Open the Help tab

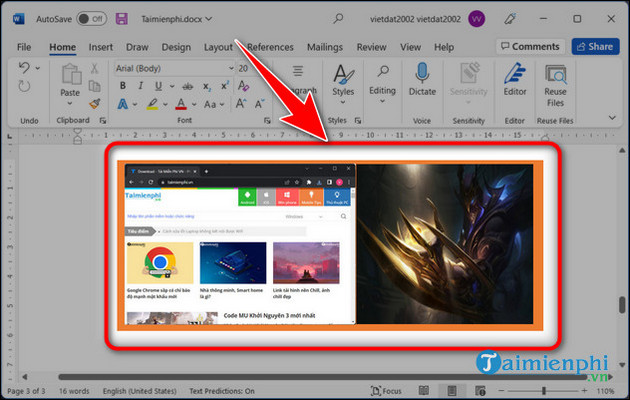(x=444, y=47)
